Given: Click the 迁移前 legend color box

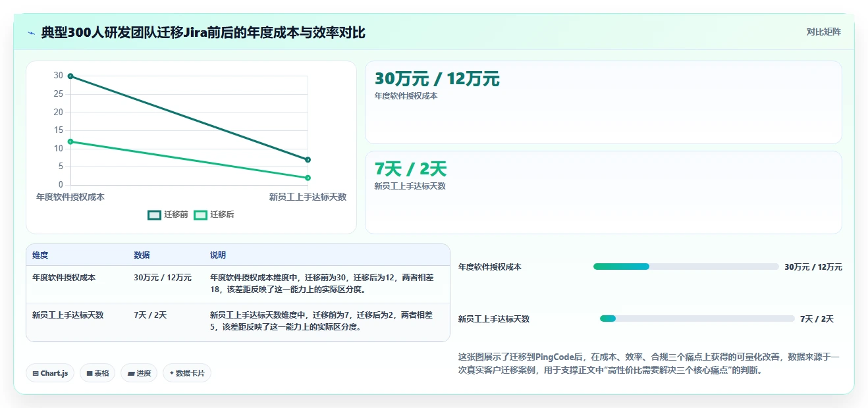Looking at the screenshot, I should click(x=155, y=215).
